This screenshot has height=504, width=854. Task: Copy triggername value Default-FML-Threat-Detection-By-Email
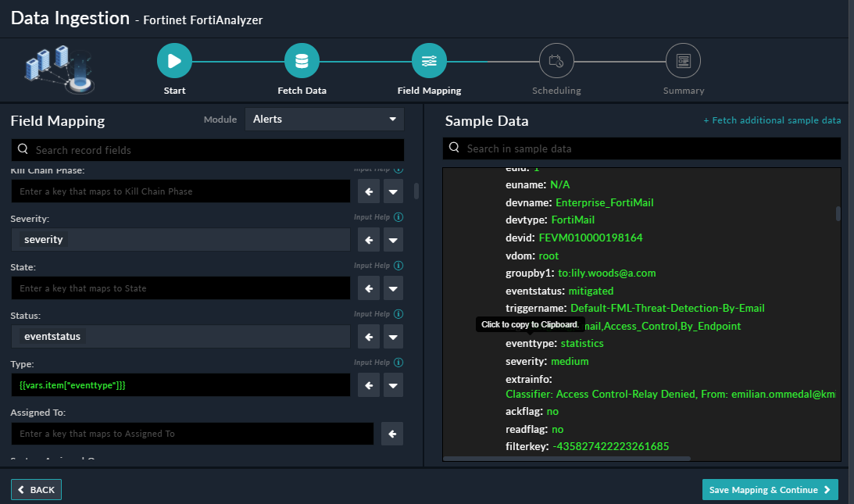[x=667, y=308]
